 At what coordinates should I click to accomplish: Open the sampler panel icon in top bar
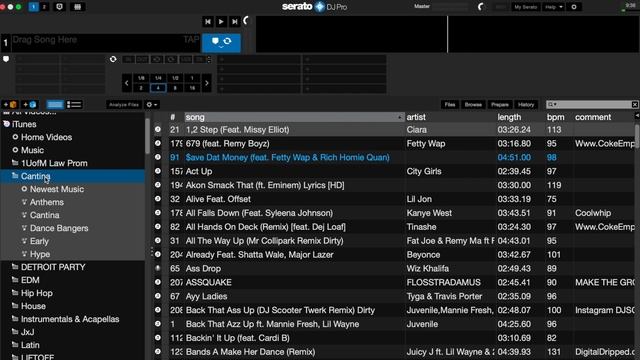pyautogui.click(x=78, y=7)
